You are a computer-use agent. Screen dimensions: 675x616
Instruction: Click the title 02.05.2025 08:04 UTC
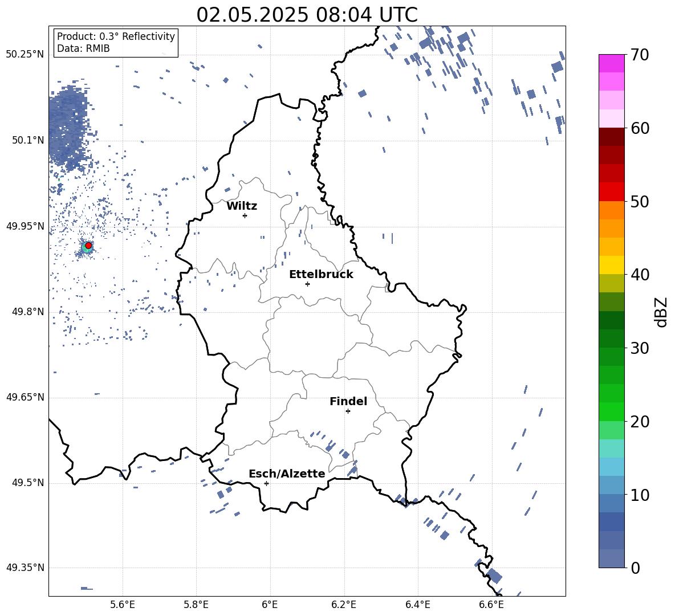pos(307,15)
